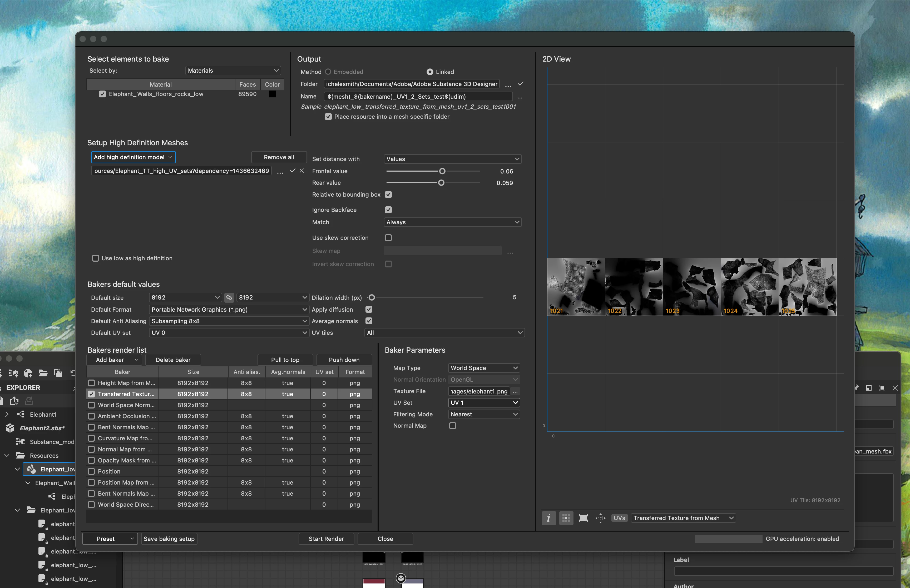Toggle the info display icon in 2D View

tap(548, 518)
